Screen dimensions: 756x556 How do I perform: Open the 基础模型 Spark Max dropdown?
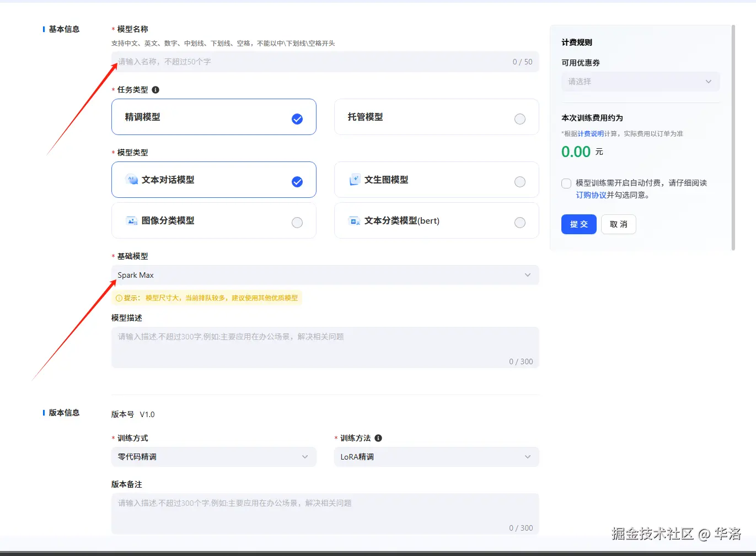[325, 275]
